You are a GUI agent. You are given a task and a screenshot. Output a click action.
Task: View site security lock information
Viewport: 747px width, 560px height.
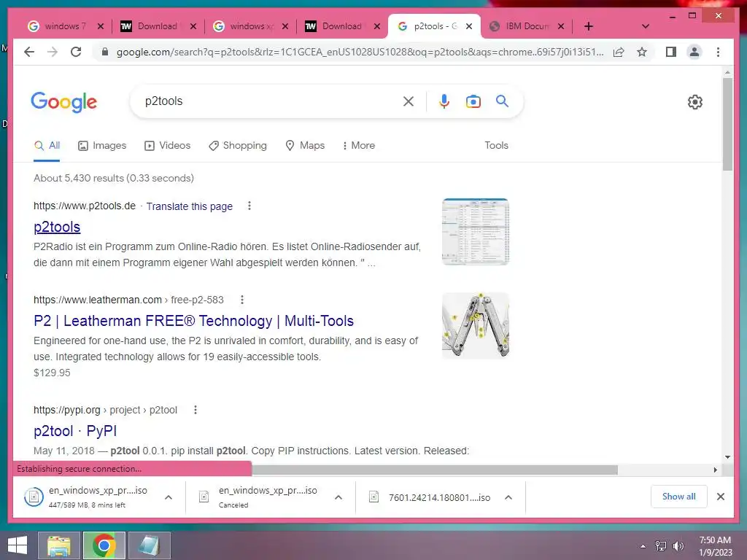coord(105,52)
